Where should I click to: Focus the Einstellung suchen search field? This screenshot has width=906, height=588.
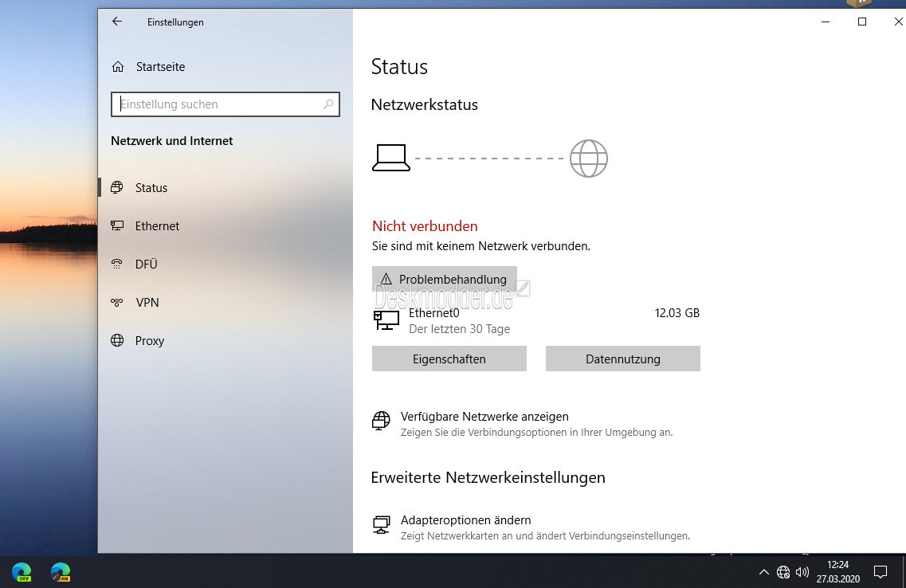(x=225, y=104)
